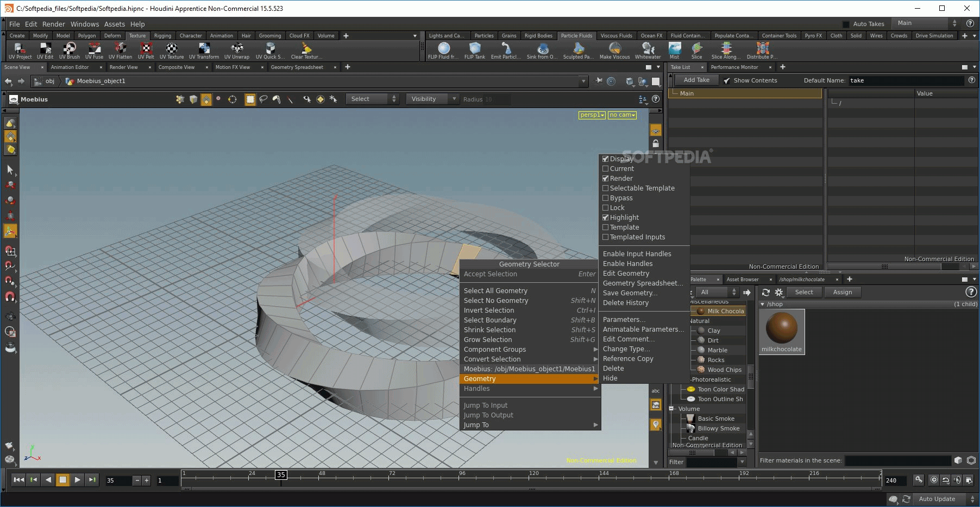Click the viewport lock icon
The width and height of the screenshot is (980, 507).
(656, 144)
